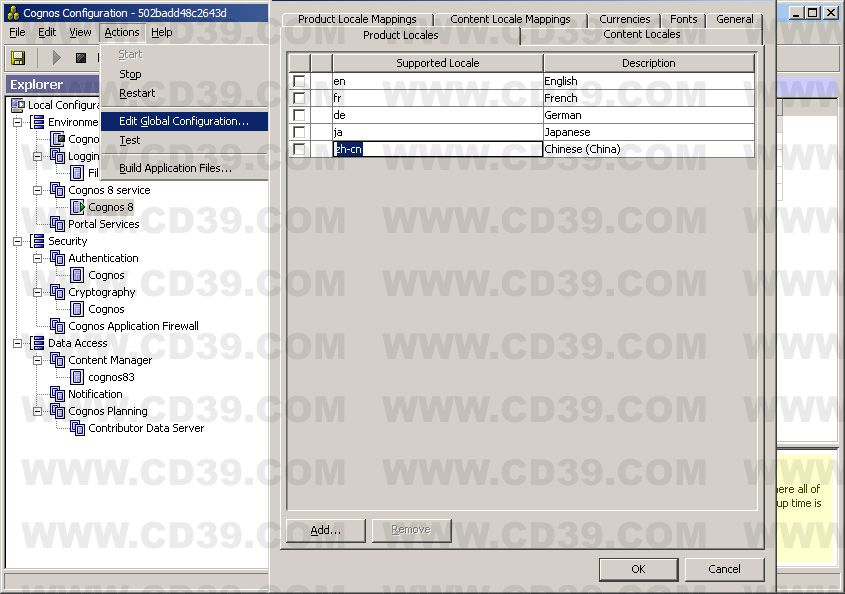Click the Add... button
845x594 pixels.
click(325, 530)
